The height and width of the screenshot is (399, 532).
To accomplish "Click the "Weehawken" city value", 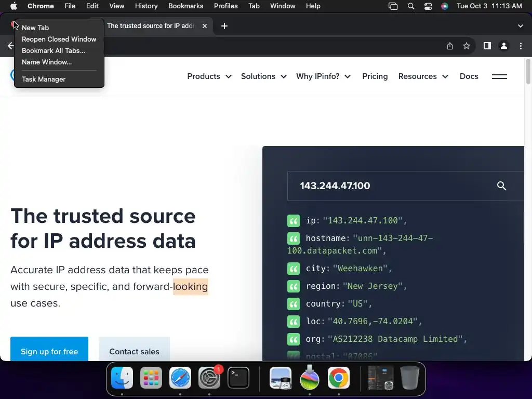I will tap(360, 269).
